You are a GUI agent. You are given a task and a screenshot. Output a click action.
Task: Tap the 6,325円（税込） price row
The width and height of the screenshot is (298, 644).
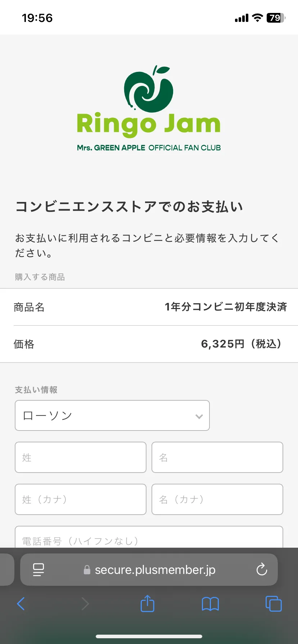(149, 344)
